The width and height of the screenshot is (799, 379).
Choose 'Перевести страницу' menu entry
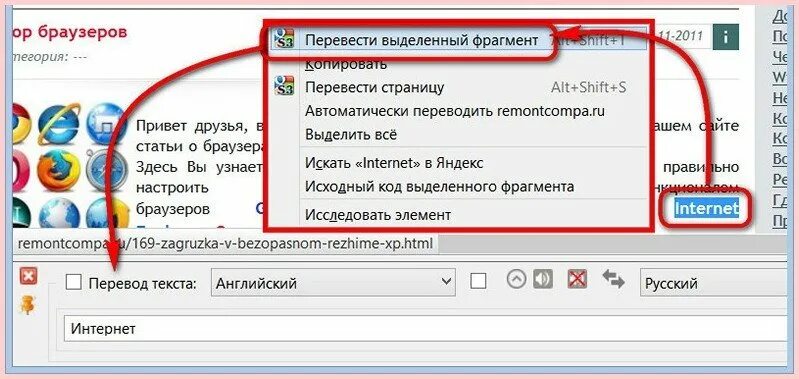458,88
